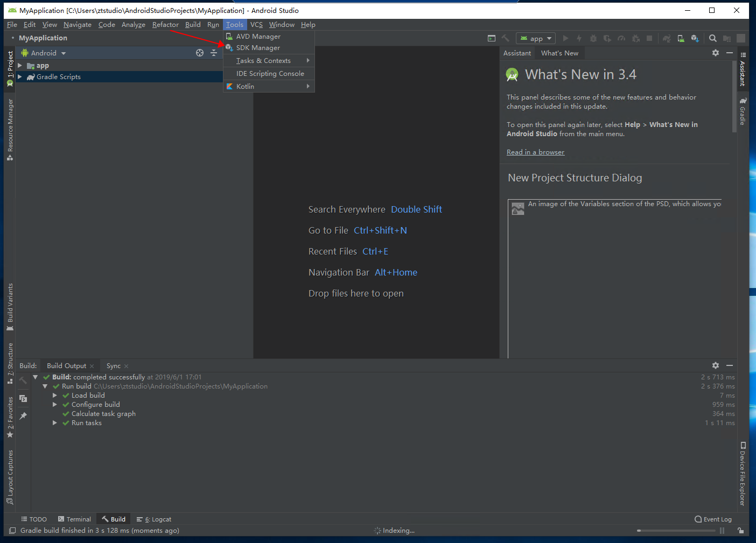Expand the Load build node
Screen dimensions: 756x543
tap(54, 396)
